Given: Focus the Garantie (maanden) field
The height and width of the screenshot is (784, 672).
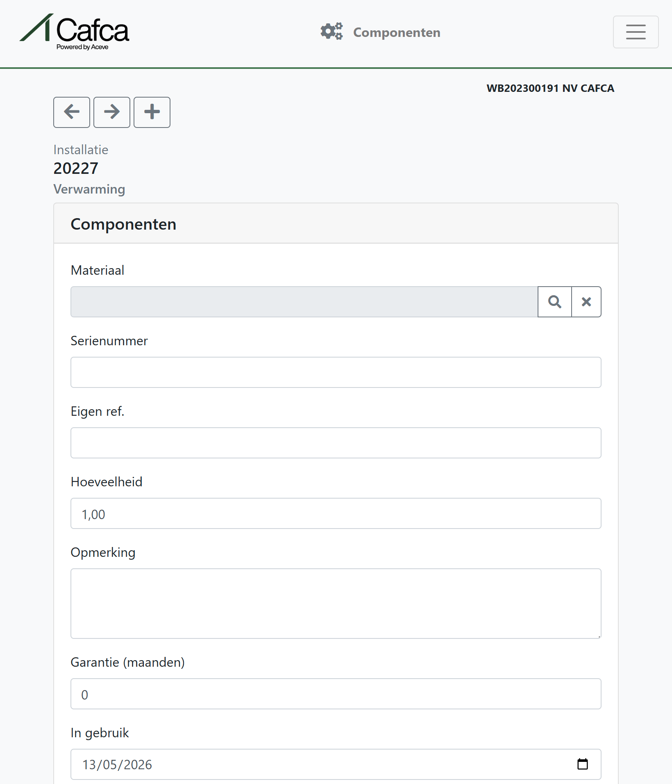Looking at the screenshot, I should 336,694.
